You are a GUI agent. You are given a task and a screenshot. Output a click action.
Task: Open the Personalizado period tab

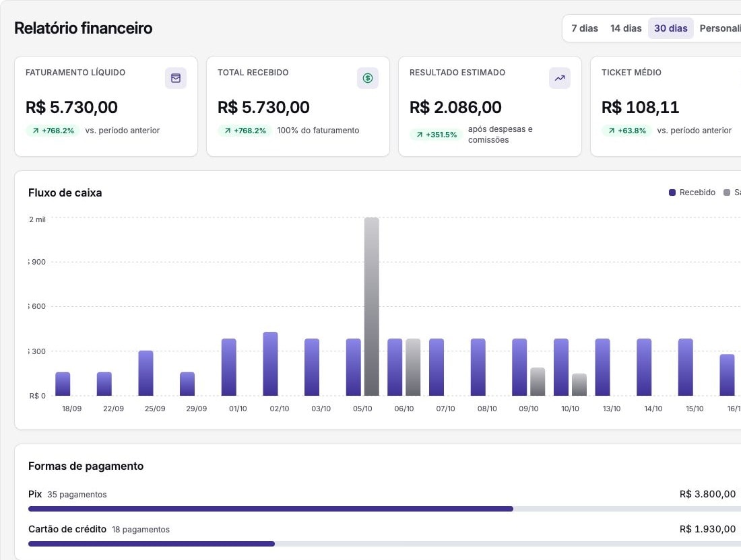tap(719, 28)
